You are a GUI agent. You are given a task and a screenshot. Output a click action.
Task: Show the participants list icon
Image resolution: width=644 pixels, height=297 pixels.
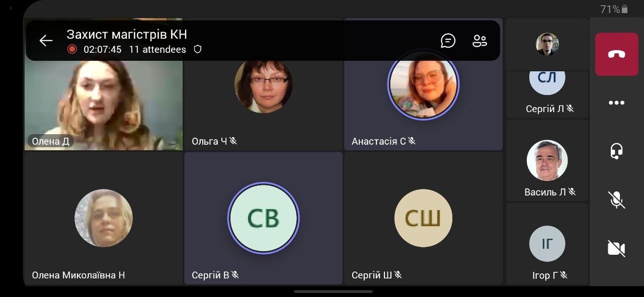click(479, 41)
